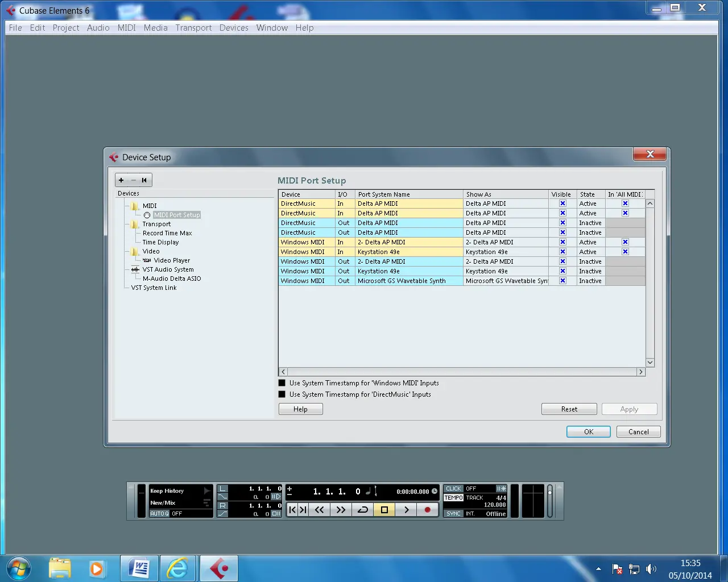The image size is (728, 582).
Task: Collapse the MIDI folder in Devices tree
Action: pos(135,206)
